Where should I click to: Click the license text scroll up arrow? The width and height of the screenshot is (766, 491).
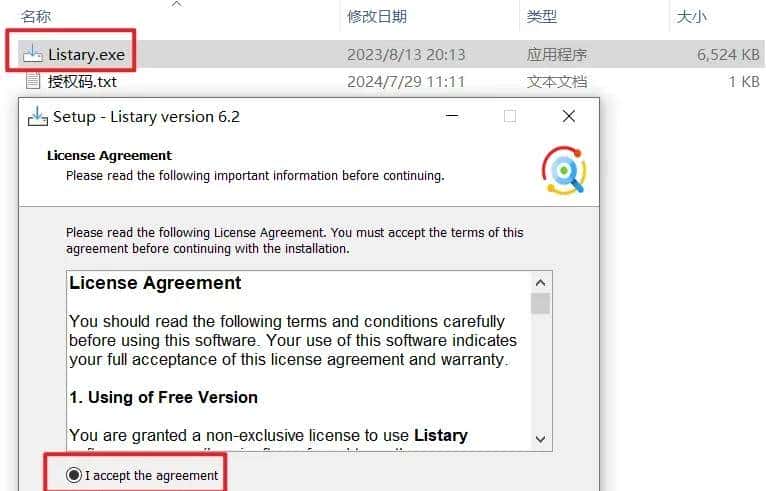(540, 283)
